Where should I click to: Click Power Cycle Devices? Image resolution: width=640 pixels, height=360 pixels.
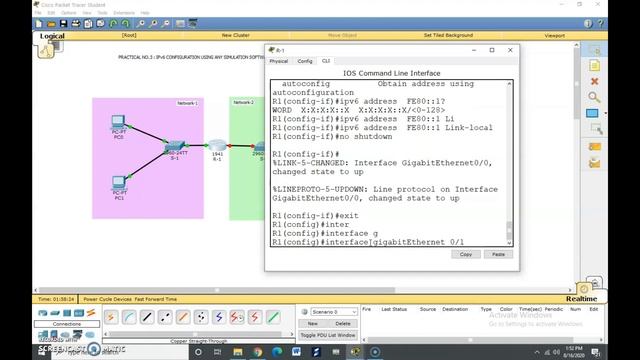coord(108,299)
